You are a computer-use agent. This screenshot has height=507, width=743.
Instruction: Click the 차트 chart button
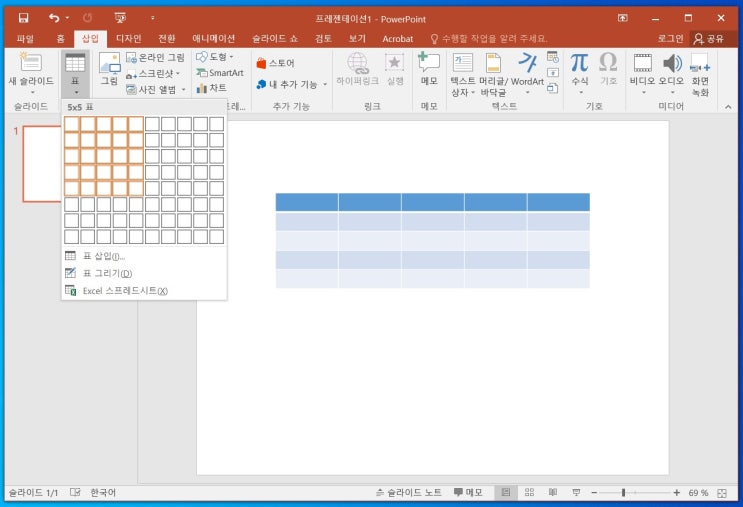tap(211, 88)
